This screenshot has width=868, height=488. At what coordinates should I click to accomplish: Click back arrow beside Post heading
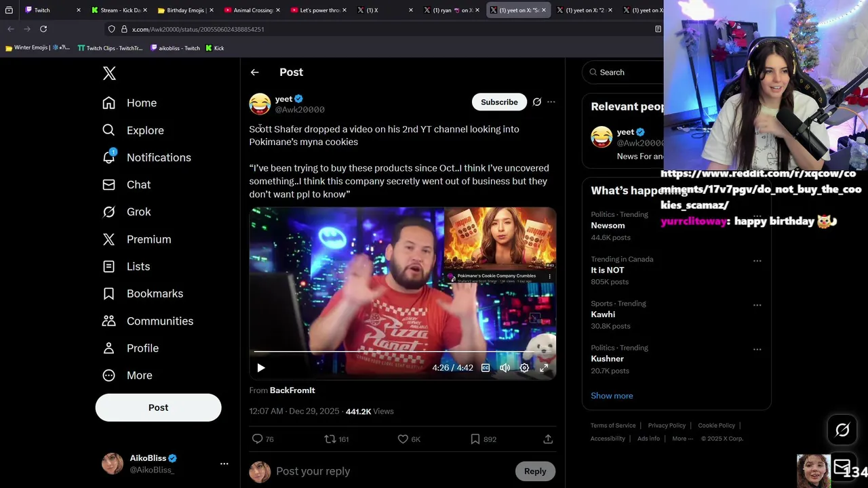point(254,72)
